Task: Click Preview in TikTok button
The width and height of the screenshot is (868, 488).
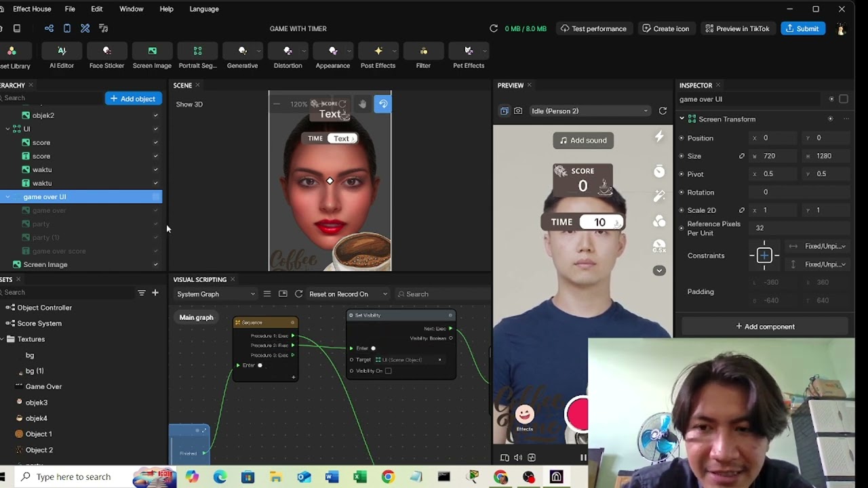Action: [x=737, y=28]
